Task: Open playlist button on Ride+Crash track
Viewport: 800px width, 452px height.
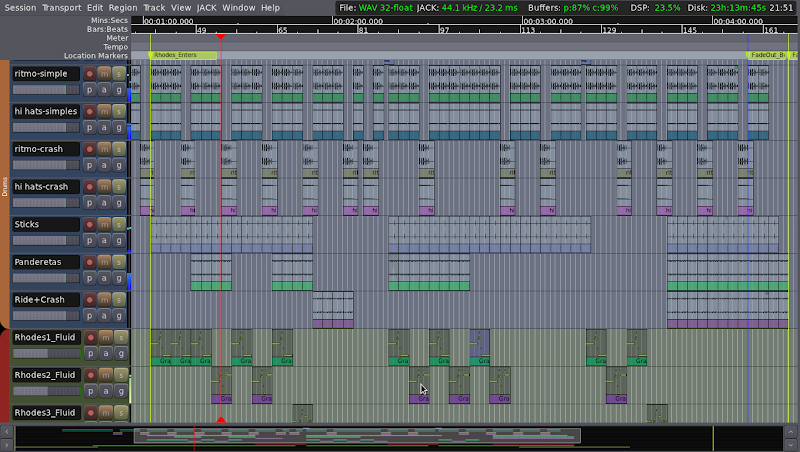Action: [x=89, y=315]
